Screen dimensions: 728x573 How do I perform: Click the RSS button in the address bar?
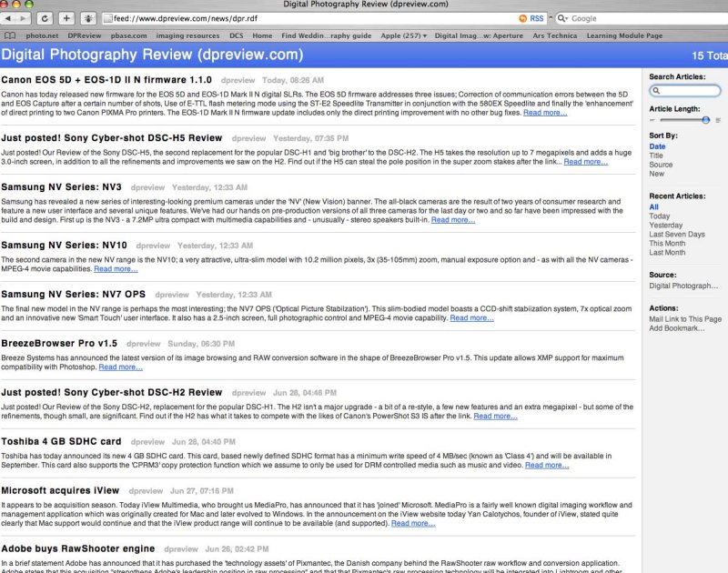531,18
